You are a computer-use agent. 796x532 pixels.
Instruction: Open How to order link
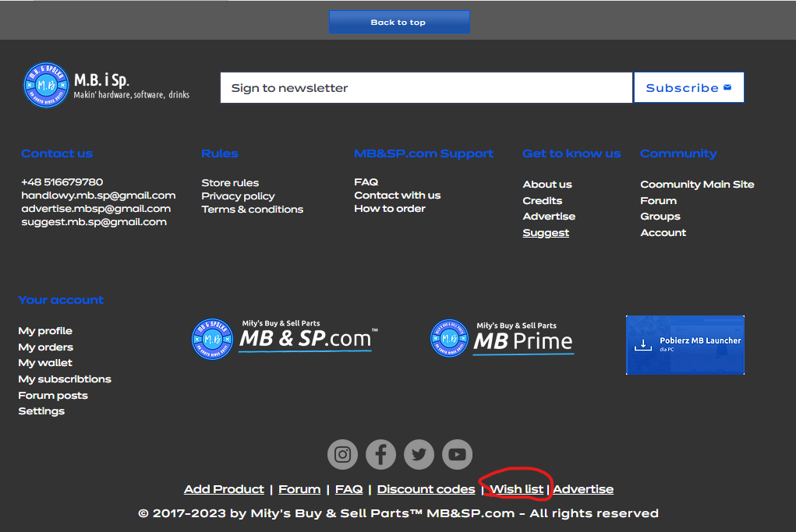(x=390, y=209)
